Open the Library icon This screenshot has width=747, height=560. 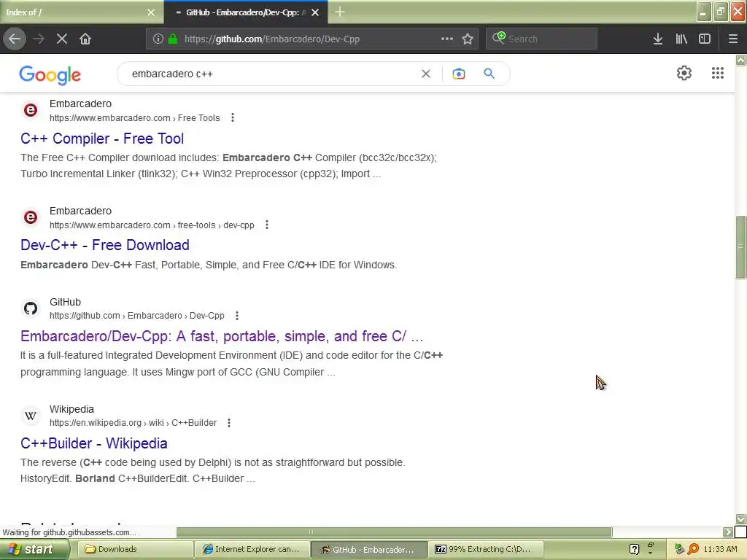[681, 39]
